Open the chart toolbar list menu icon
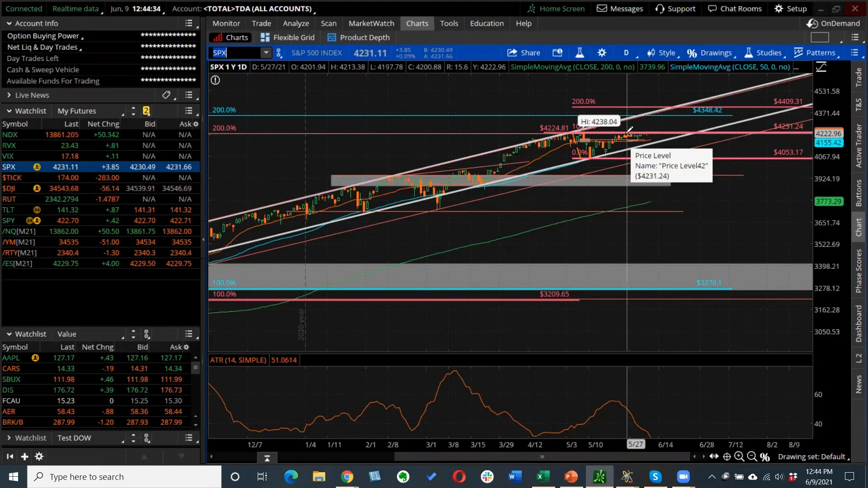Screen dimensions: 868x488 click(x=854, y=53)
